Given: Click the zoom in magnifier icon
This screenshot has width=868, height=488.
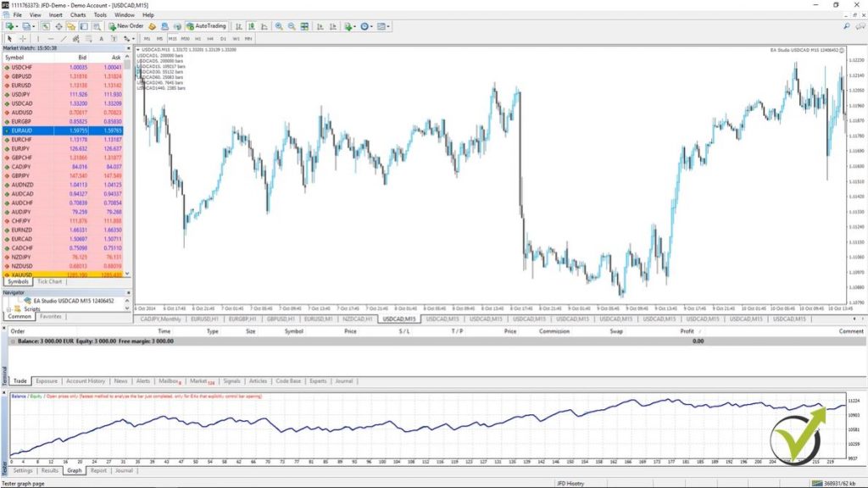Looking at the screenshot, I should pos(279,26).
